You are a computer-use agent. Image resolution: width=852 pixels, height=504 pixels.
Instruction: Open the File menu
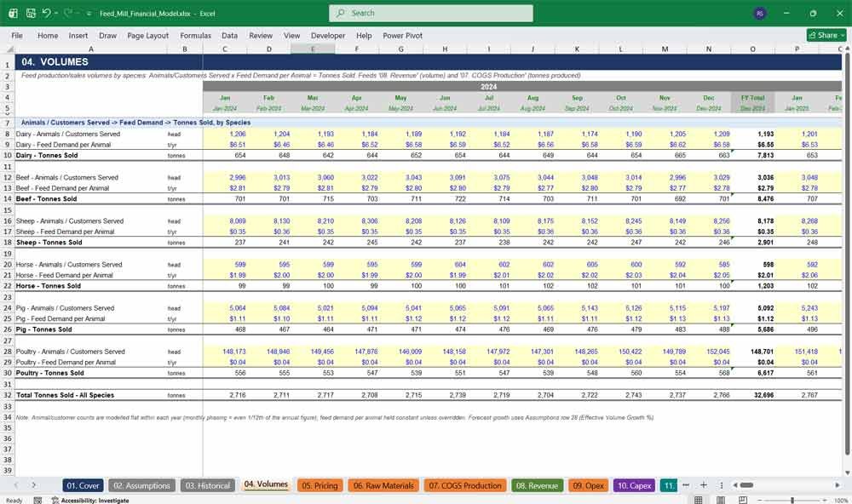tap(17, 35)
